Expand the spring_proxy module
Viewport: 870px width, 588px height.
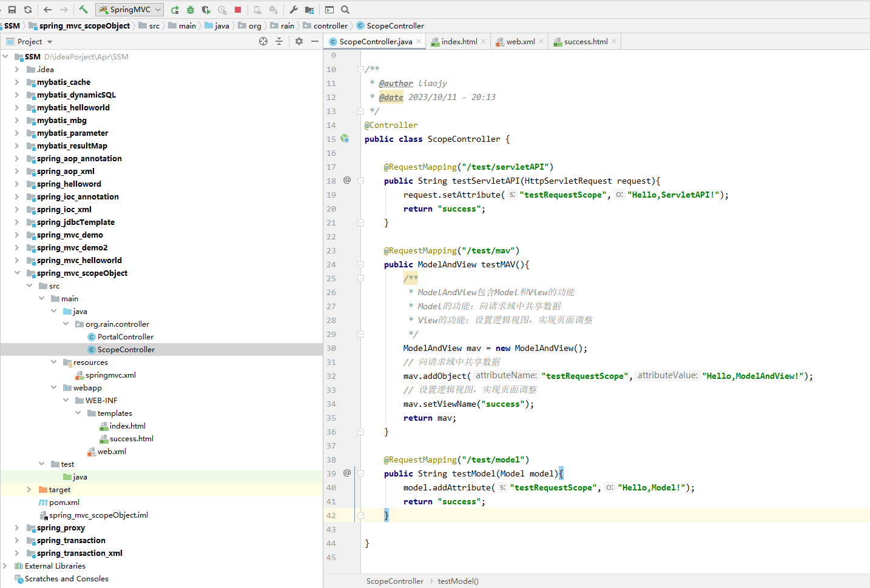click(x=17, y=527)
